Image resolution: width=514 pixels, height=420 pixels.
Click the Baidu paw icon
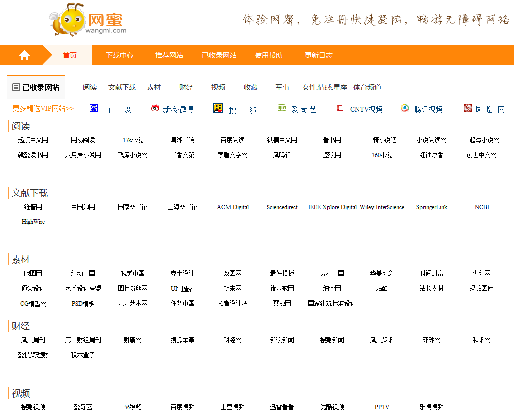pos(94,108)
